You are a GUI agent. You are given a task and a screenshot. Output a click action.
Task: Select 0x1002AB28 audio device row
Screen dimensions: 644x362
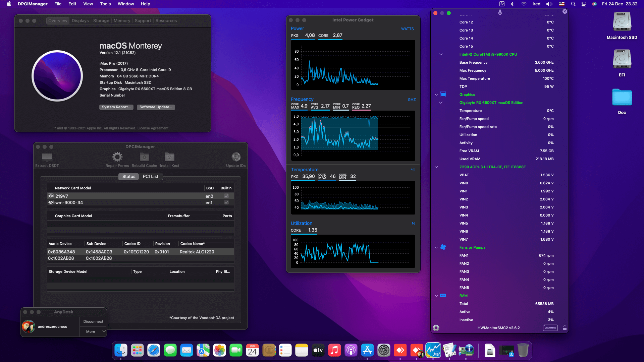[140, 258]
